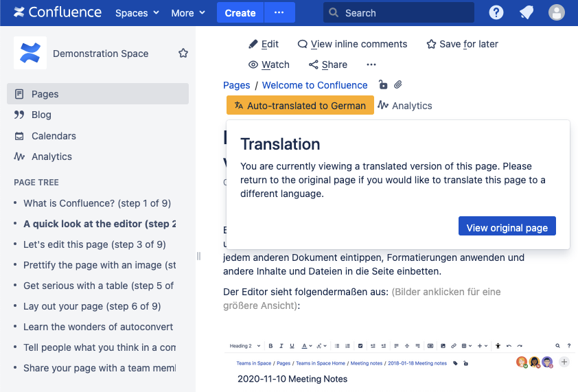Click View original page button
The image size is (578, 392).
[507, 226]
